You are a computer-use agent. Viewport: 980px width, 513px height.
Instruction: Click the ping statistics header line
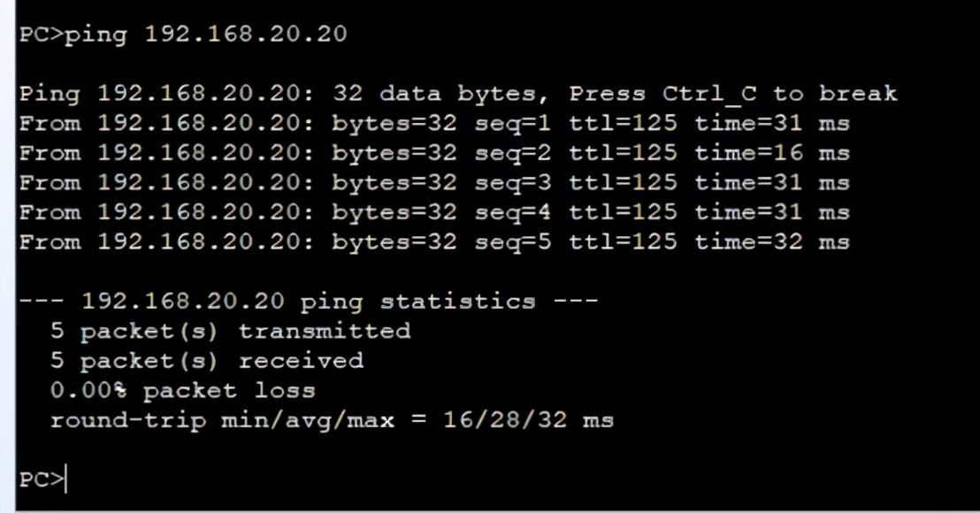point(308,302)
